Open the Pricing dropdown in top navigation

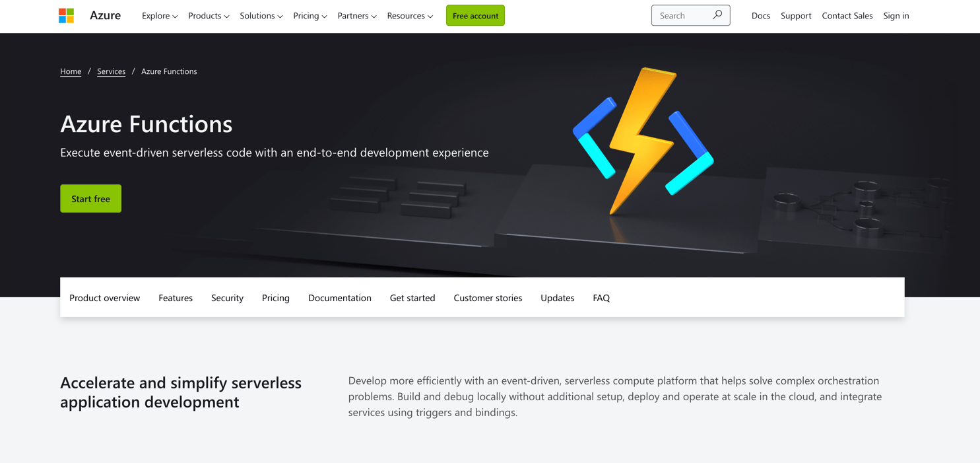(x=310, y=15)
